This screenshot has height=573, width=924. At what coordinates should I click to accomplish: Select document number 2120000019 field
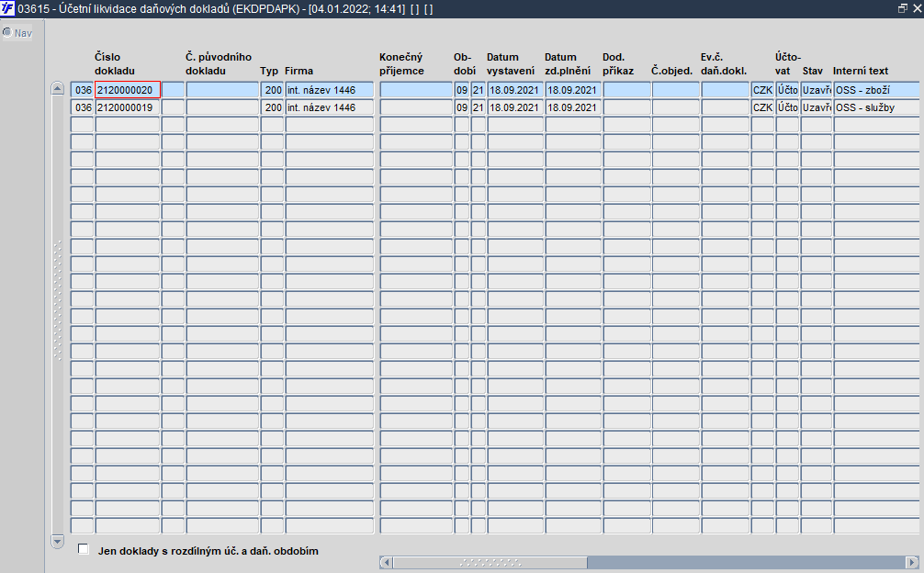(x=128, y=107)
